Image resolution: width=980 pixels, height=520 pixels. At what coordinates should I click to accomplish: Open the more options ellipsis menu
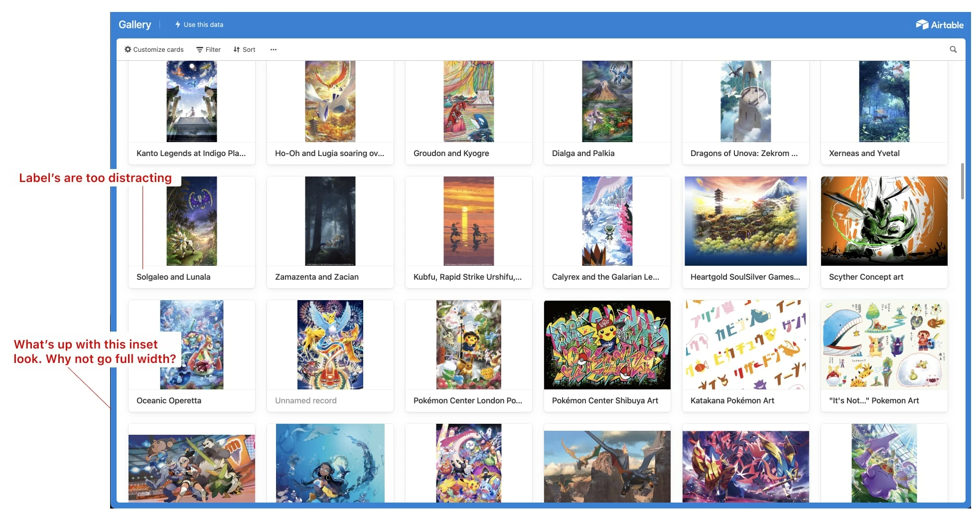(274, 49)
